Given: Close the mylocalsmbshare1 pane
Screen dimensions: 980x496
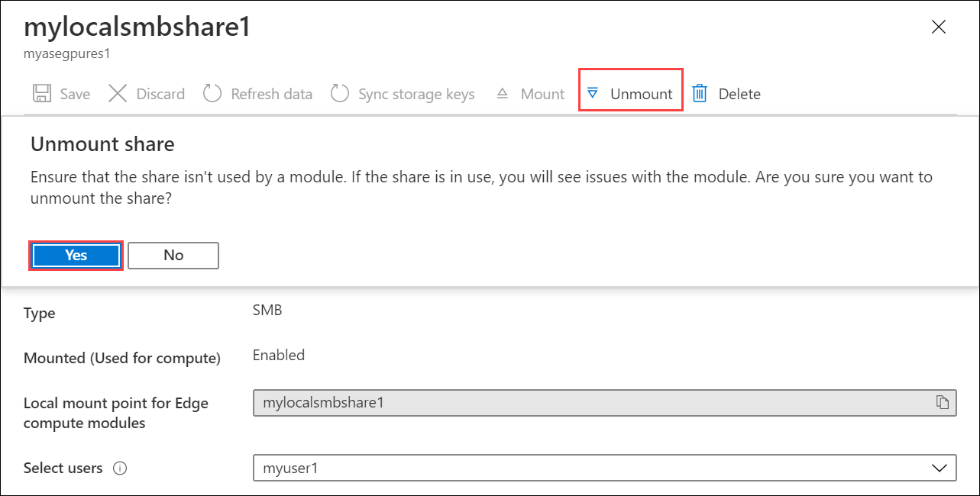Looking at the screenshot, I should [939, 27].
